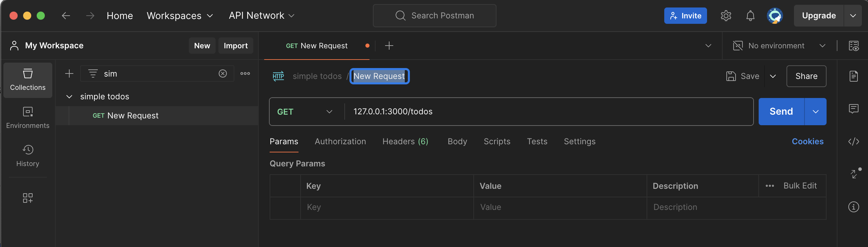This screenshot has height=247, width=868.
Task: Click the filter icon in collections search
Action: 93,73
